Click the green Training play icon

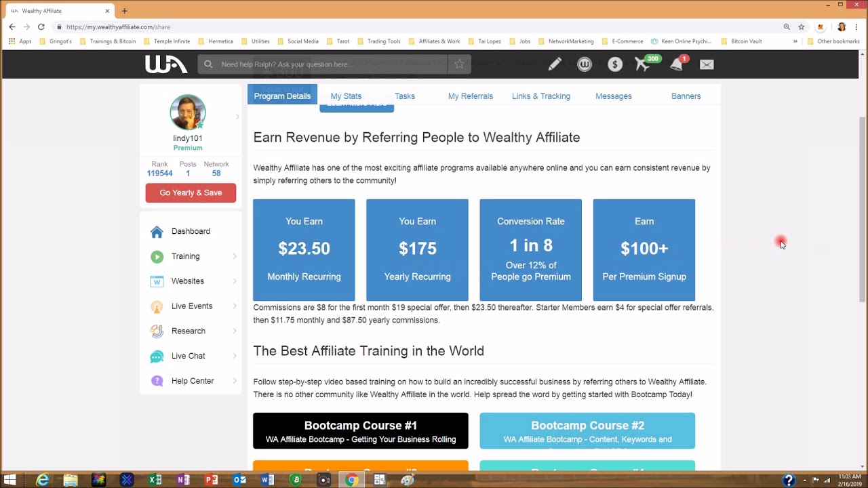[x=157, y=257]
